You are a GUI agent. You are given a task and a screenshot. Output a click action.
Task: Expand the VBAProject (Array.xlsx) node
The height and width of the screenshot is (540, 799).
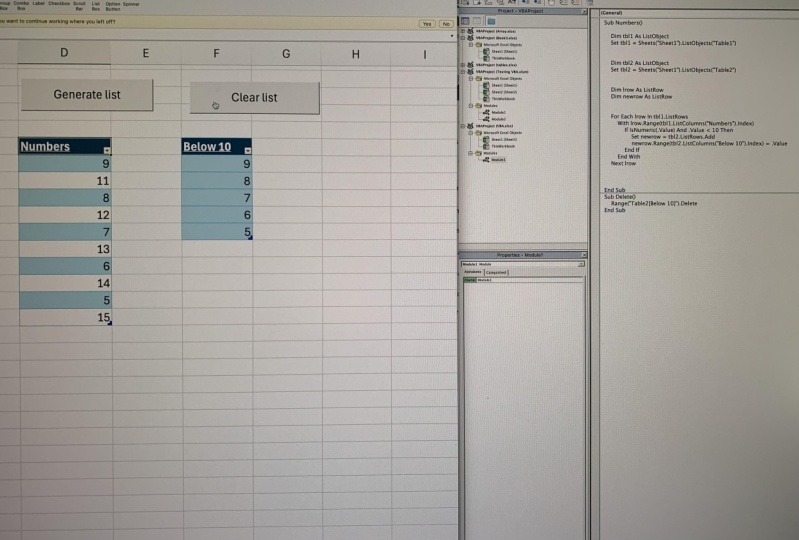463,31
